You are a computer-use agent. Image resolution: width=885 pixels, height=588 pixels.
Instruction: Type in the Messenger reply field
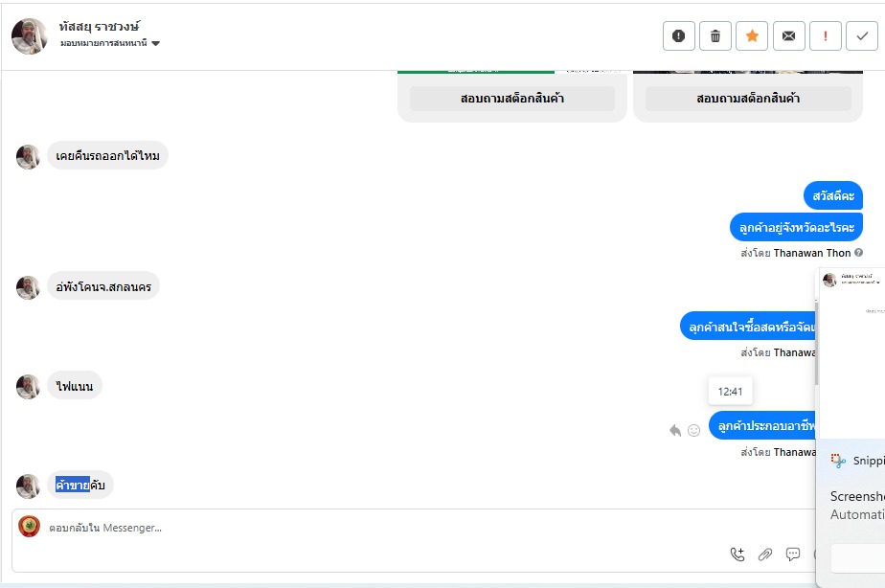383,527
